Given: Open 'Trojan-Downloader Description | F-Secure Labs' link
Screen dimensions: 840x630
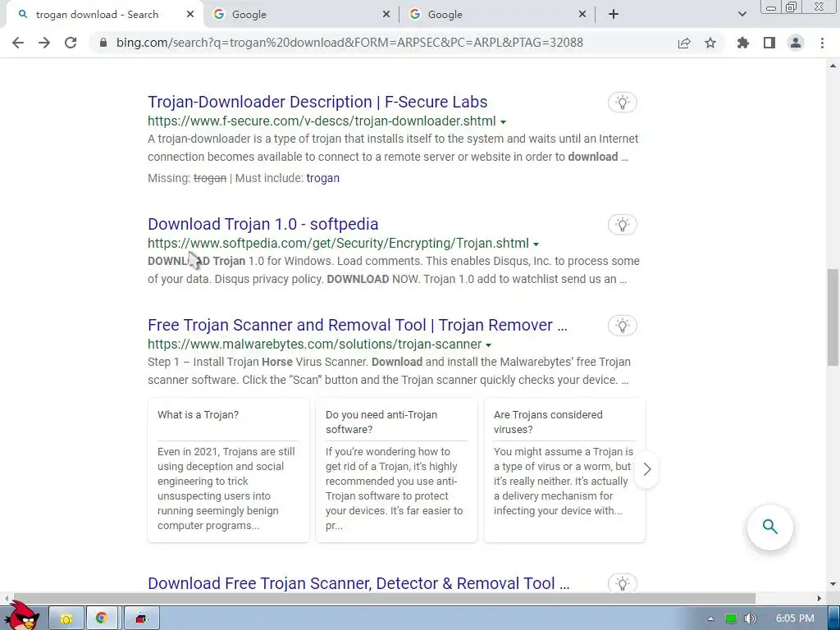Looking at the screenshot, I should point(317,102).
